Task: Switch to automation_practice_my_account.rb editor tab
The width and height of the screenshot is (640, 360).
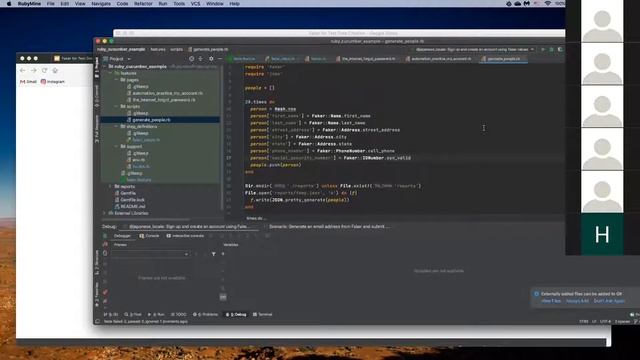Action: (441, 59)
